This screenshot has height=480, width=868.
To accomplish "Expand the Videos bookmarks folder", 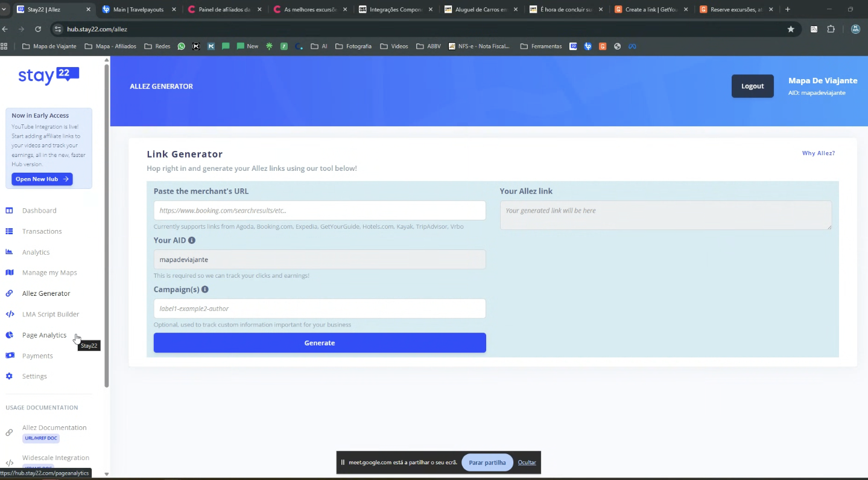I will click(394, 46).
